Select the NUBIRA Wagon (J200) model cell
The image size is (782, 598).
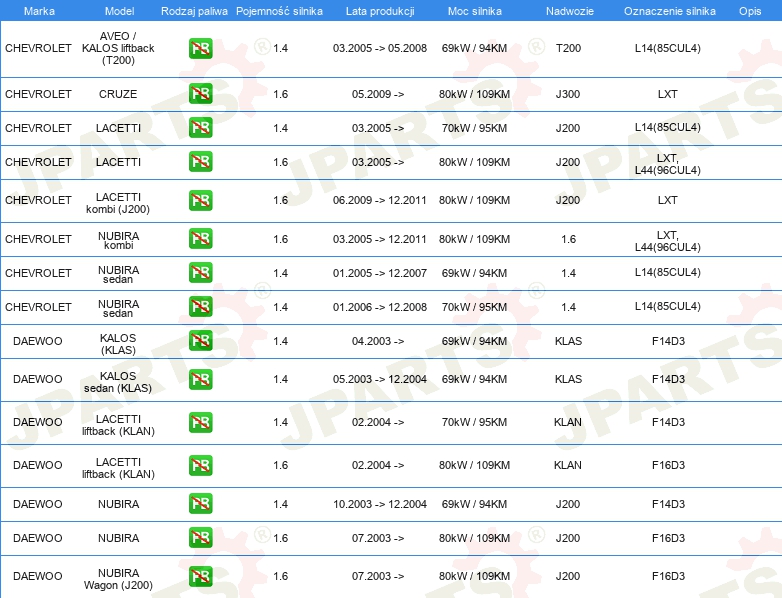[118, 579]
